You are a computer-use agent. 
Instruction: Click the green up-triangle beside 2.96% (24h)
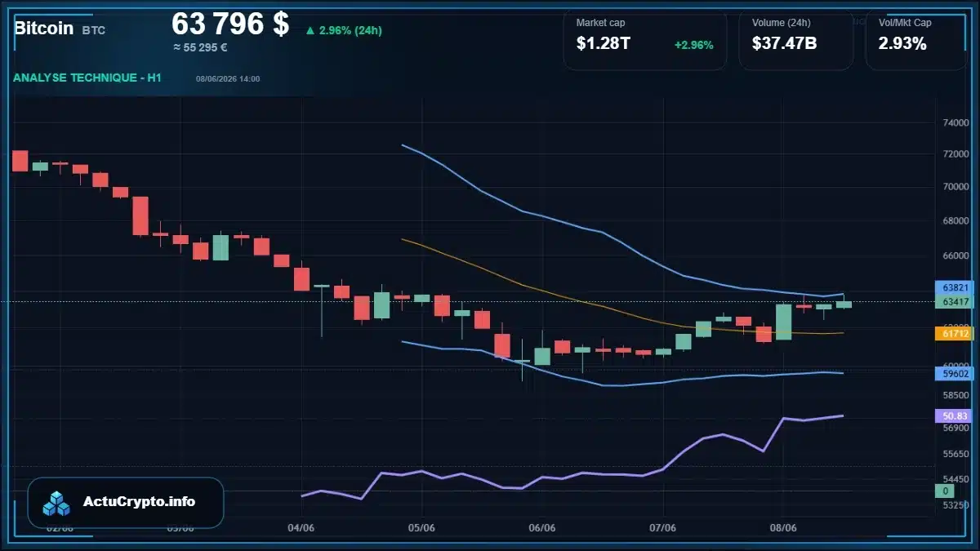pyautogui.click(x=310, y=31)
